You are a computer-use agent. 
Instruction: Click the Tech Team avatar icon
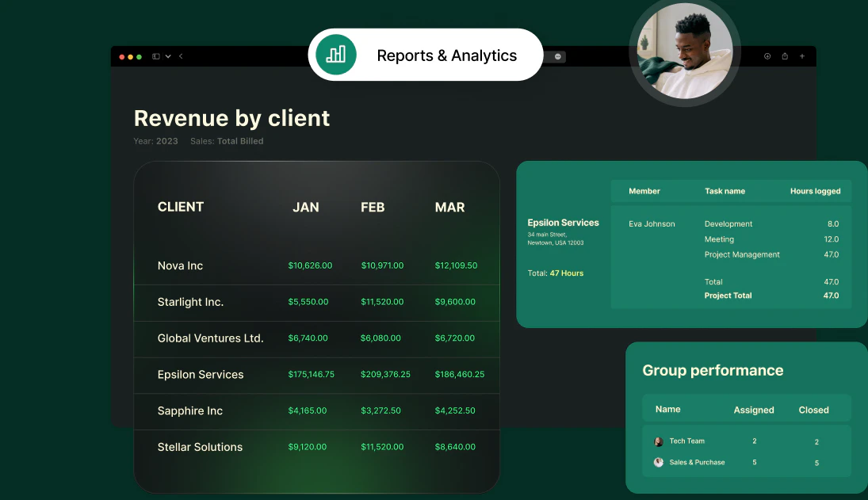point(658,441)
